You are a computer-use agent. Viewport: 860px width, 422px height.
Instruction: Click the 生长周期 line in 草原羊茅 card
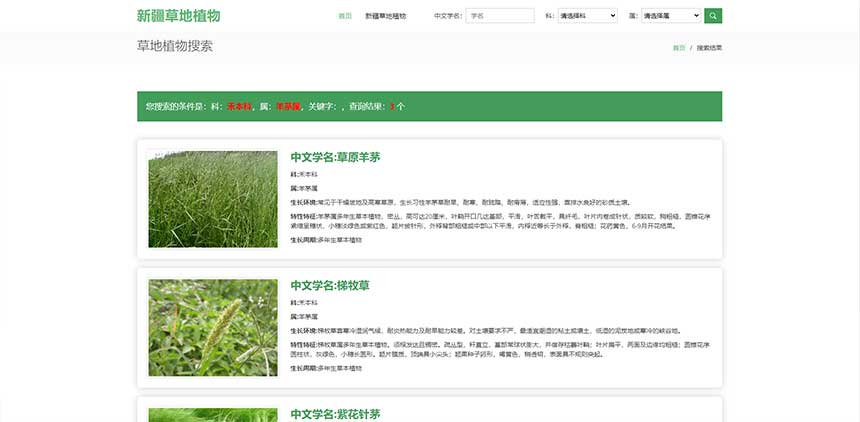(326, 240)
